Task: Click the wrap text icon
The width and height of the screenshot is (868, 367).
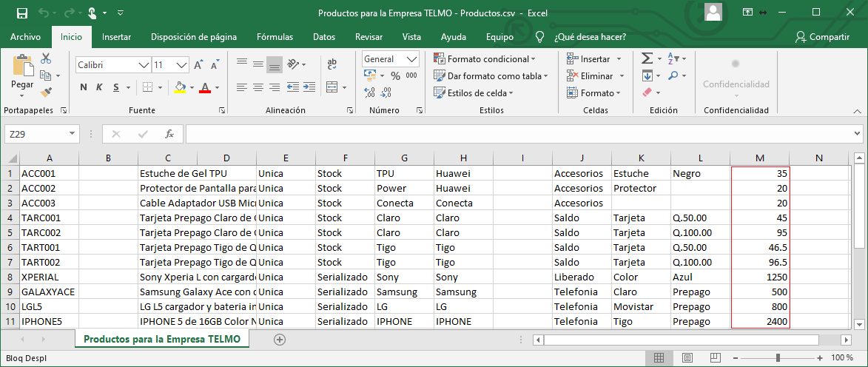Action: [x=332, y=64]
